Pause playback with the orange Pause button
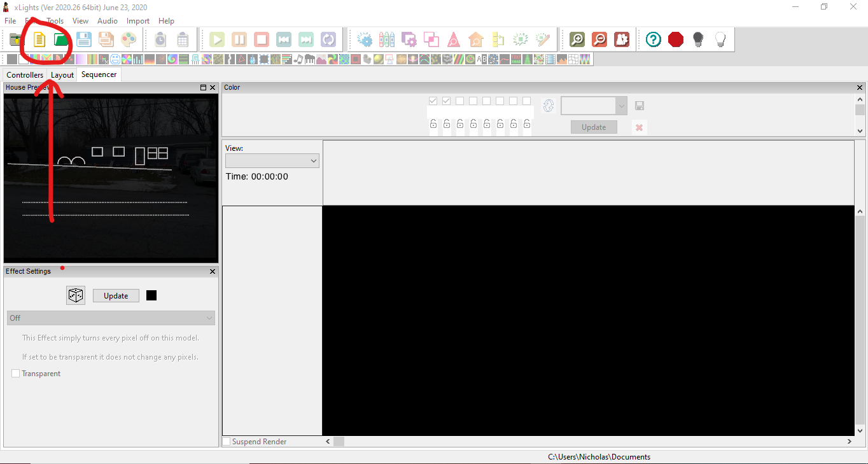868x464 pixels. coord(239,39)
